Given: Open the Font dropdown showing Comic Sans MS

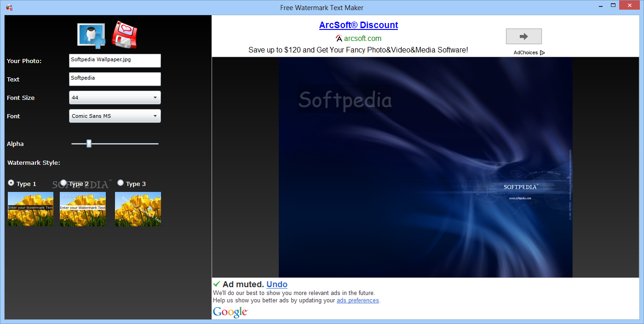Looking at the screenshot, I should [x=115, y=116].
